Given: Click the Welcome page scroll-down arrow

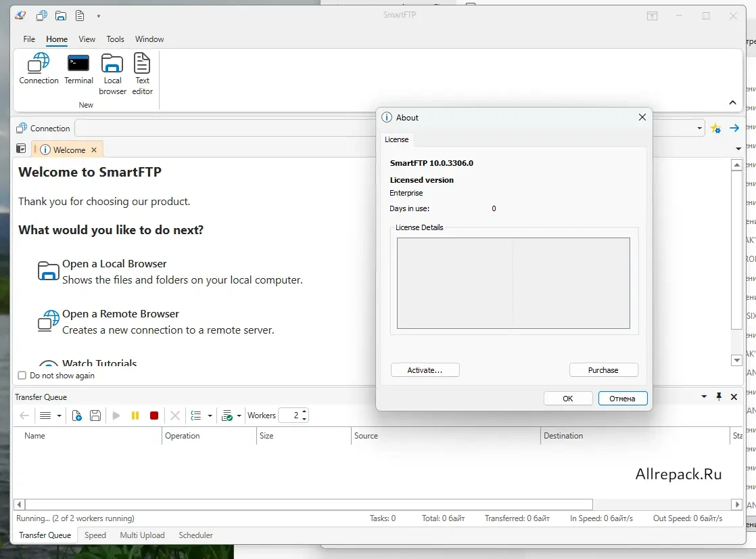Looking at the screenshot, I should 736,360.
